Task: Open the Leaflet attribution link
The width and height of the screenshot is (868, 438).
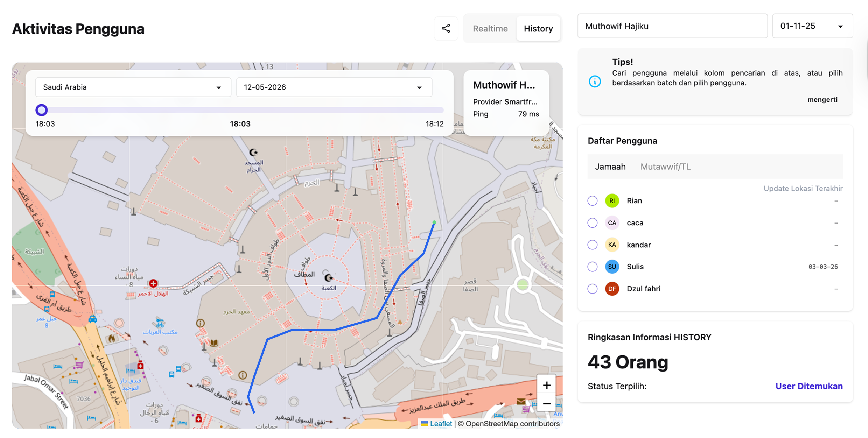Action: click(436, 424)
